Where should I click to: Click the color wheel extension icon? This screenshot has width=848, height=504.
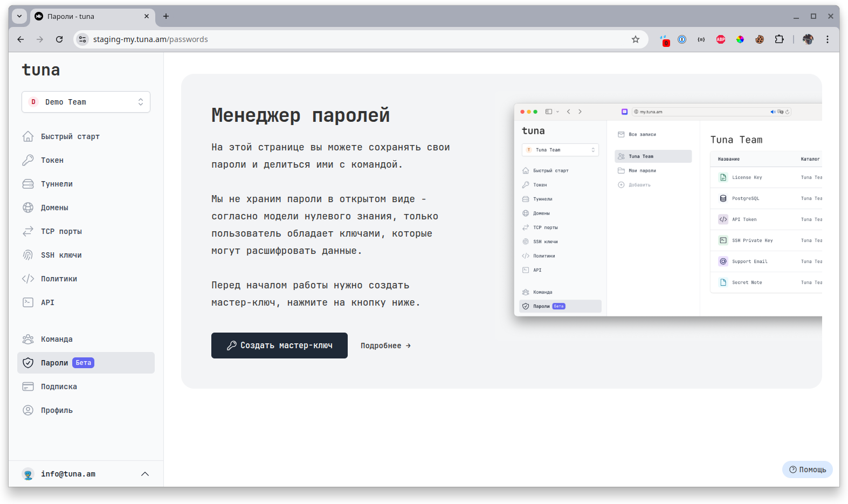[x=740, y=39]
